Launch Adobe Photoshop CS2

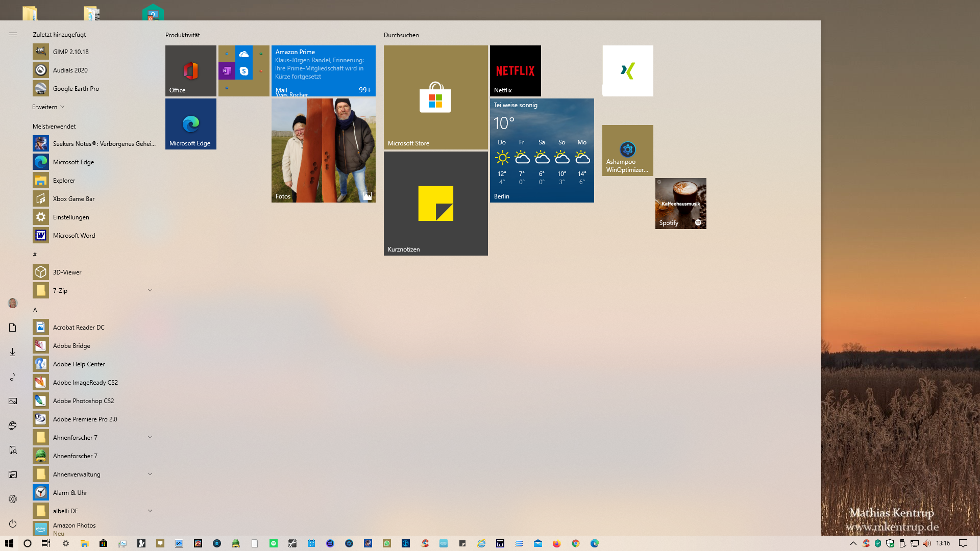tap(94, 401)
